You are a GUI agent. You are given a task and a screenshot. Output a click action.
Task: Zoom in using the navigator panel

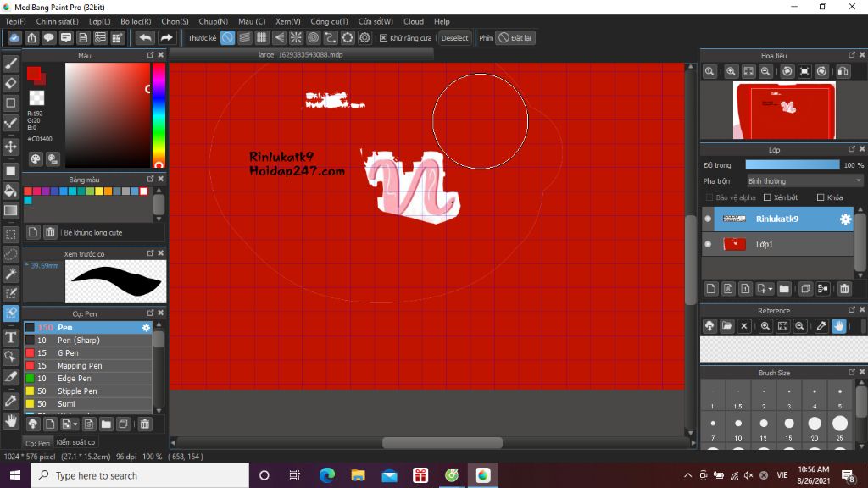(731, 71)
